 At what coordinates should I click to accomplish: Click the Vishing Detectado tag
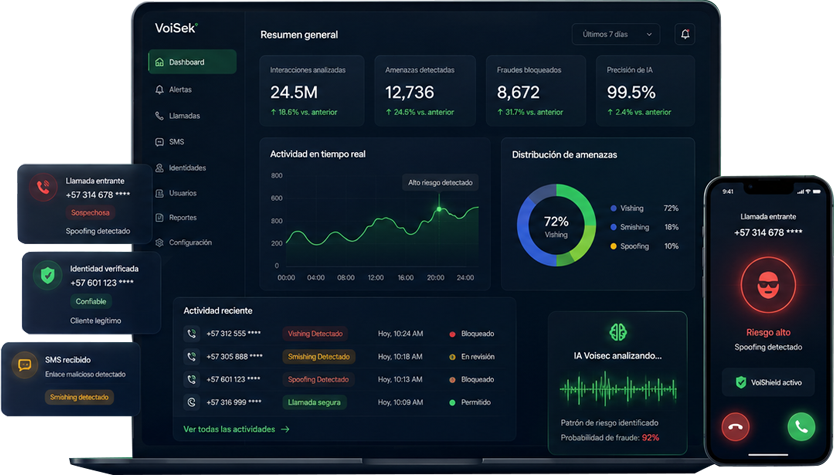tap(315, 334)
